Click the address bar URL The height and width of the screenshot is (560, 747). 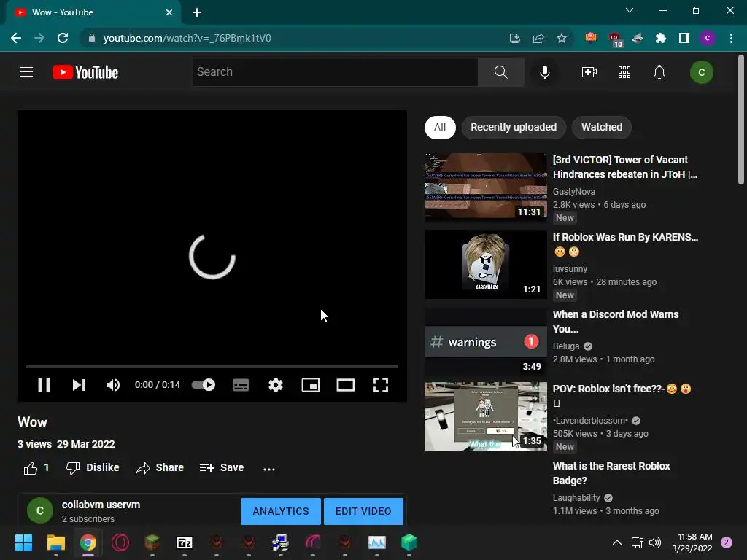pyautogui.click(x=187, y=38)
